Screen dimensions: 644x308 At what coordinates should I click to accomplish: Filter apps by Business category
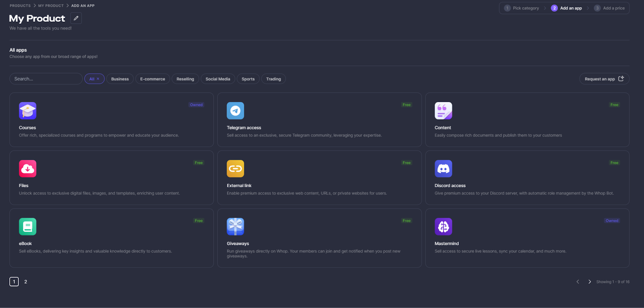click(x=120, y=79)
